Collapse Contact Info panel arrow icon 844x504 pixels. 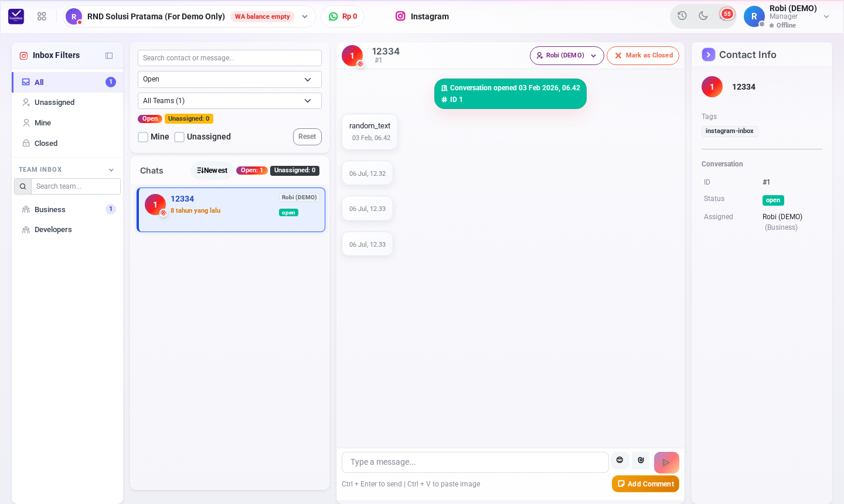click(709, 55)
